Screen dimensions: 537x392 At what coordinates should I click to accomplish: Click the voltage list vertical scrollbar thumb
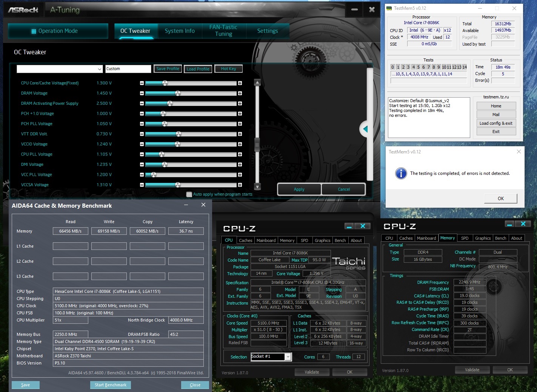coord(257,145)
